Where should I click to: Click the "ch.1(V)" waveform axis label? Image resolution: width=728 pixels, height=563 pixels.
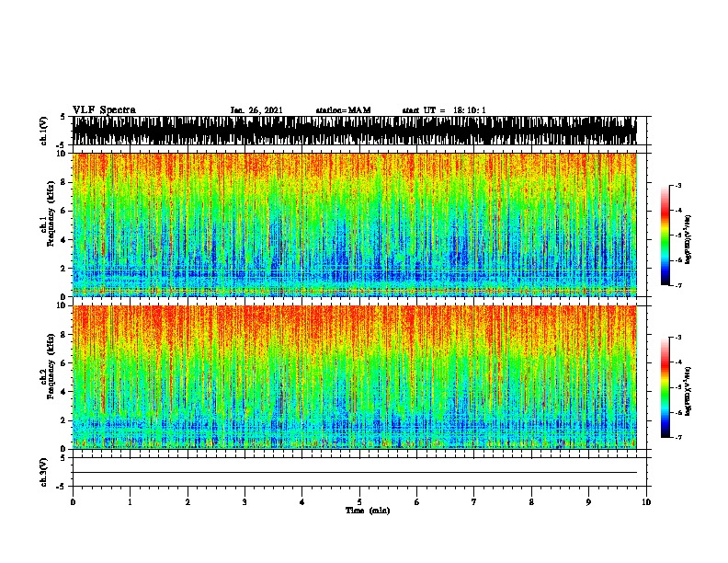click(x=44, y=131)
